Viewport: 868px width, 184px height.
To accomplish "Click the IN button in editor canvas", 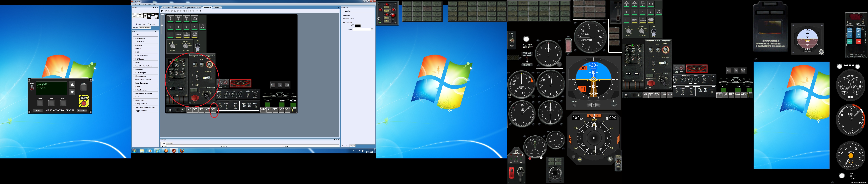I will (280, 85).
